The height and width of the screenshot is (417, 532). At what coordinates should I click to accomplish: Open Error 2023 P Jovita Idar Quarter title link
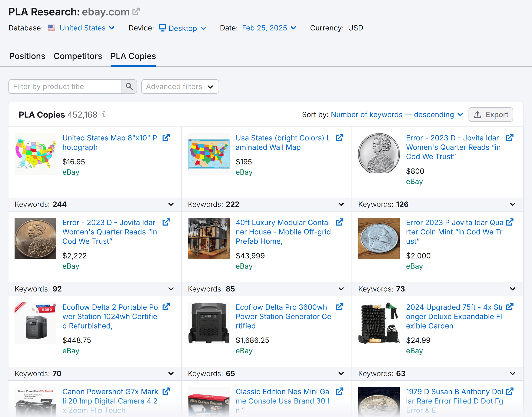455,232
